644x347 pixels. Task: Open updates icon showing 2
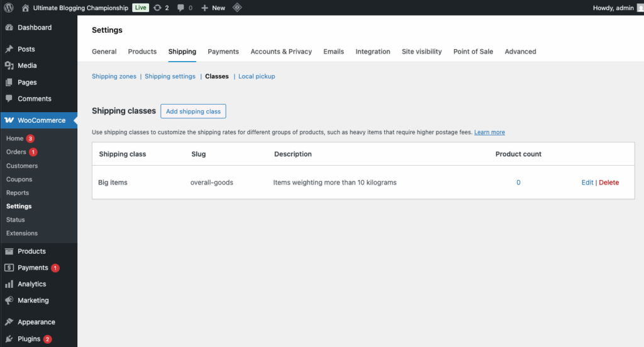pyautogui.click(x=157, y=8)
